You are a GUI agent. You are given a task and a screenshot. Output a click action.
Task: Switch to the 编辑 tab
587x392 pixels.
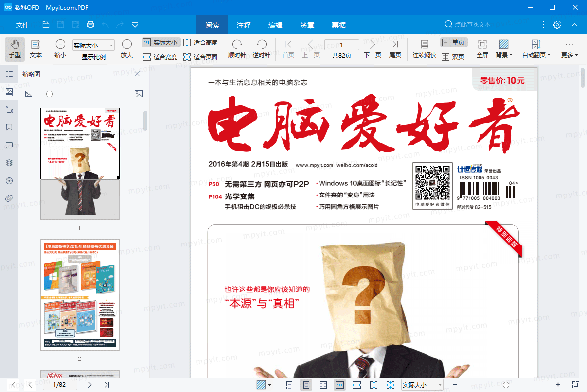click(275, 25)
